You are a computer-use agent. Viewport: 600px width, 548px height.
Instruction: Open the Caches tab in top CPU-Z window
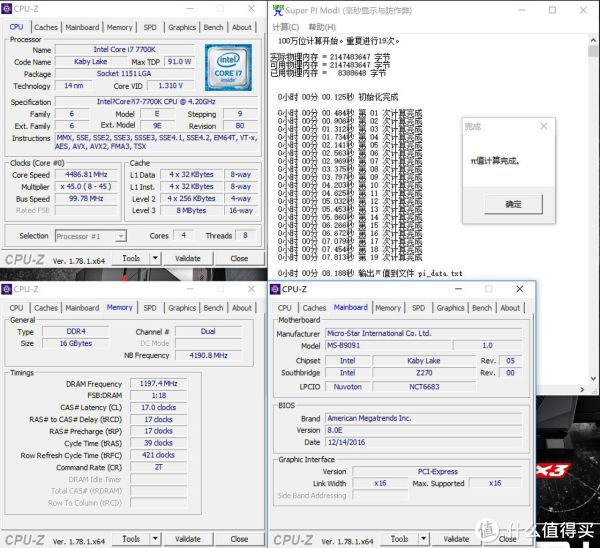(46, 27)
